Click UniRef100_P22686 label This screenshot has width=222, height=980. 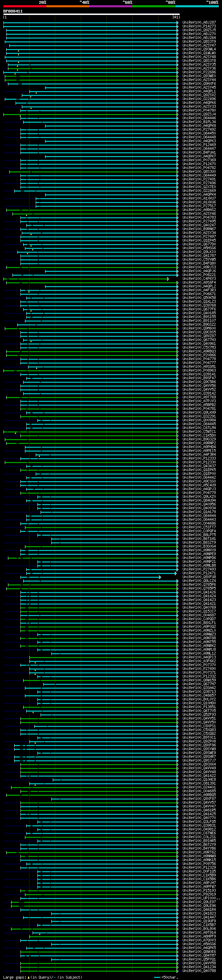coord(199,72)
